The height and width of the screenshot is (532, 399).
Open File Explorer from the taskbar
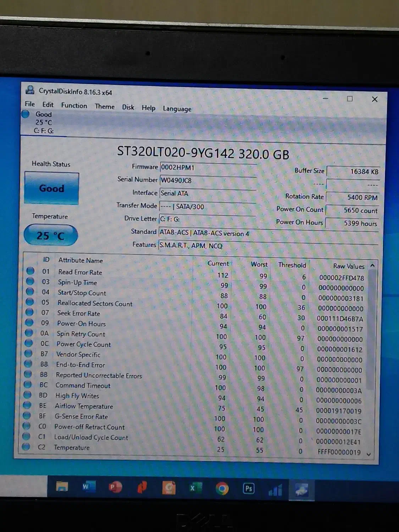coord(62,487)
